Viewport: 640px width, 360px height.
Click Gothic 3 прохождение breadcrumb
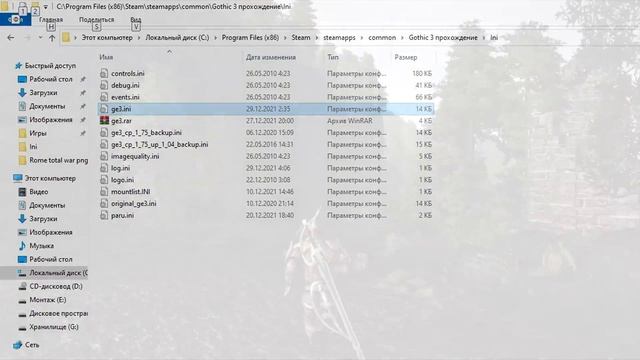click(443, 38)
